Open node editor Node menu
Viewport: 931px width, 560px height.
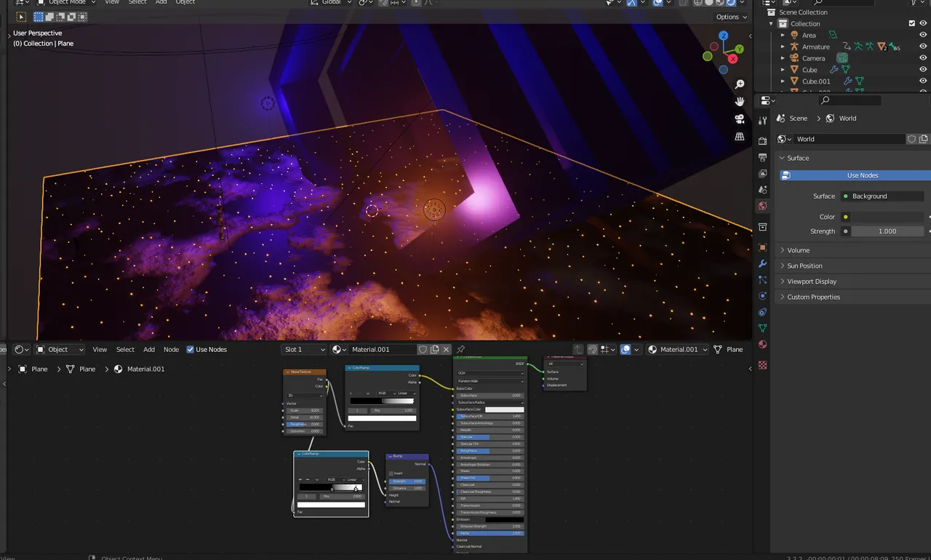(x=171, y=350)
